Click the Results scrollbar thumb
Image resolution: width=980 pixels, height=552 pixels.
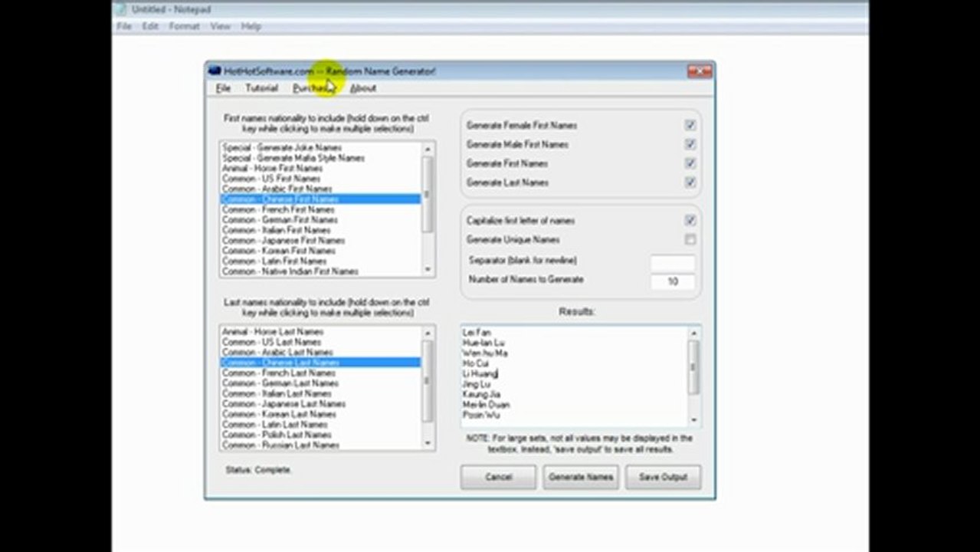click(x=693, y=367)
